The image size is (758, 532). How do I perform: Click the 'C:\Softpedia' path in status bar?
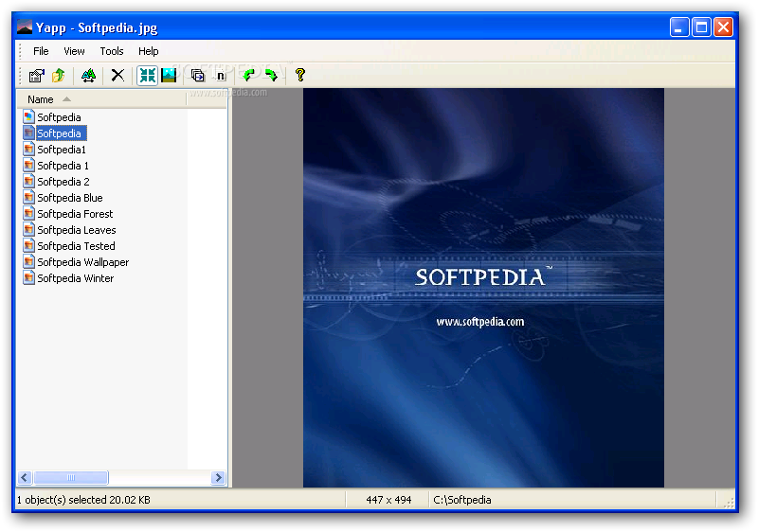coord(462,500)
